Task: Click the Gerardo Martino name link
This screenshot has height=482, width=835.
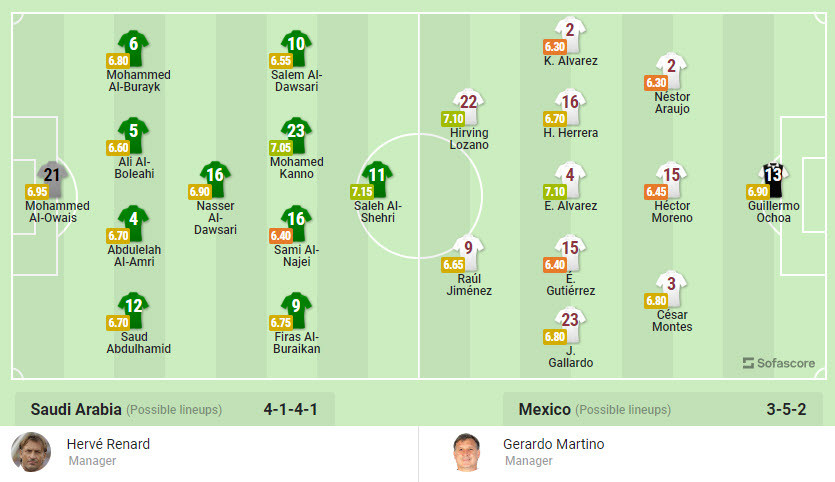Action: (553, 444)
